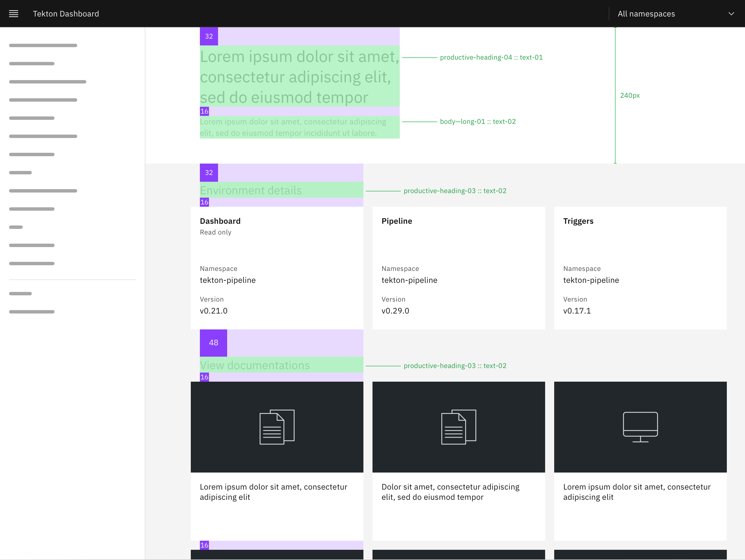Open the hamburger navigation menu
745x560 pixels.
pos(13,13)
